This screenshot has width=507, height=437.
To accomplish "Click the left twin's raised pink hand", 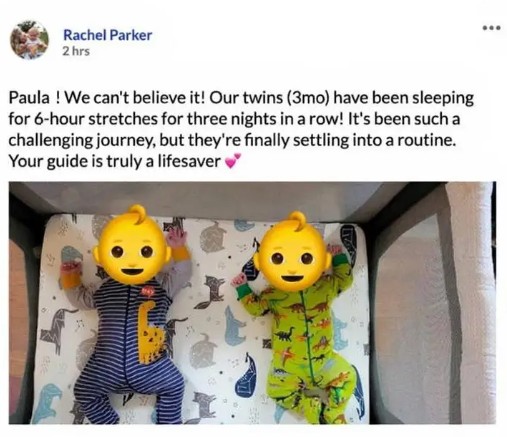I will [176, 237].
